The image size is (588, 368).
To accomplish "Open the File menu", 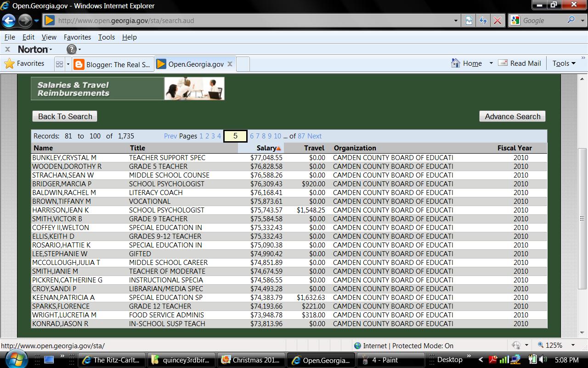I will click(x=10, y=37).
